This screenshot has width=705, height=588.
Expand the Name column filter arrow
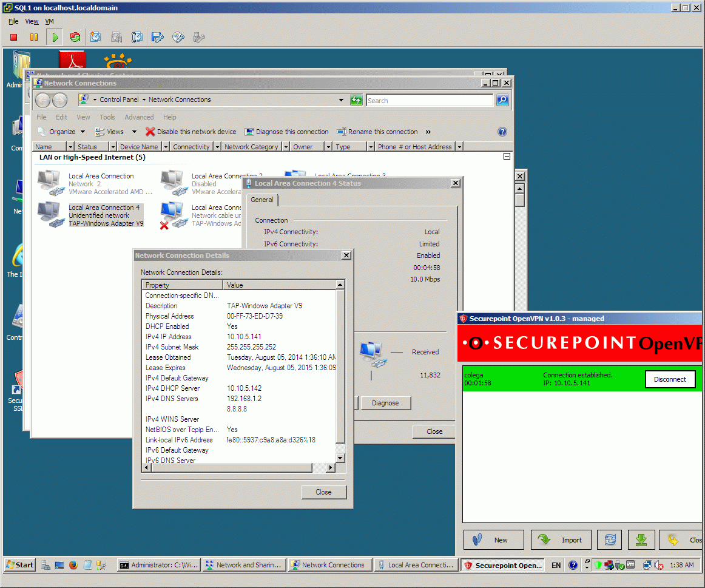pos(70,147)
